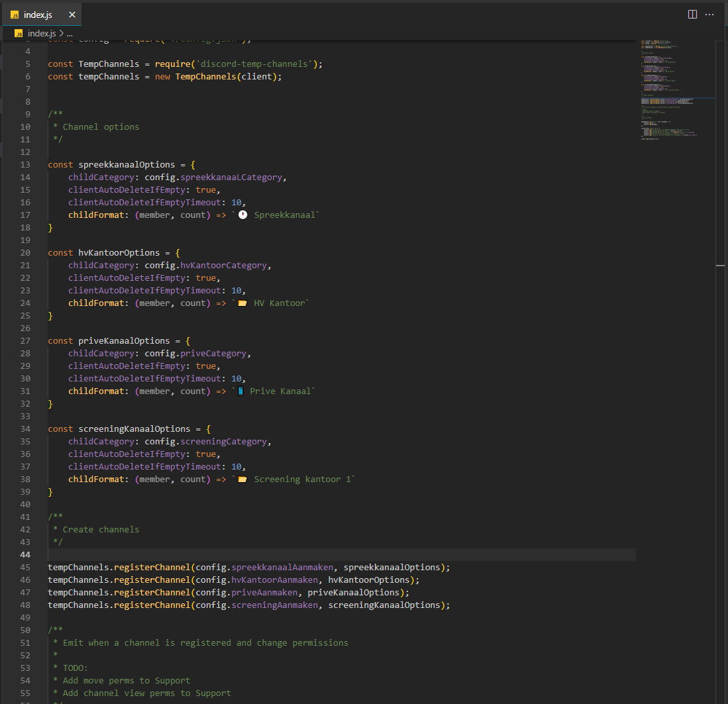Click line number 44 in the gutter
728x704 pixels.
[x=25, y=555]
